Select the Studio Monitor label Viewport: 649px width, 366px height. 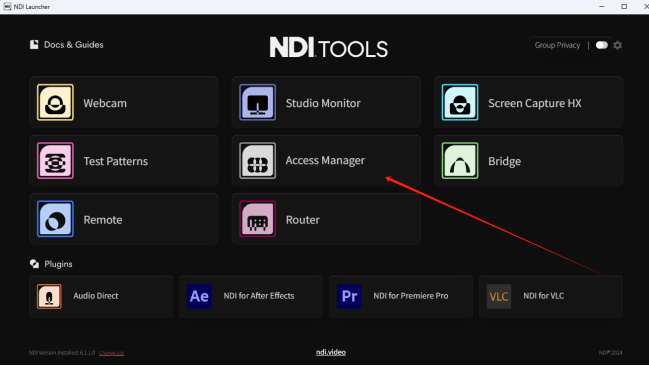[323, 103]
